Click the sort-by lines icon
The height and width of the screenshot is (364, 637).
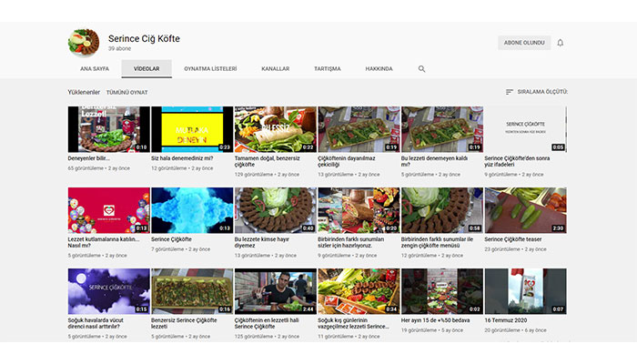pyautogui.click(x=509, y=92)
